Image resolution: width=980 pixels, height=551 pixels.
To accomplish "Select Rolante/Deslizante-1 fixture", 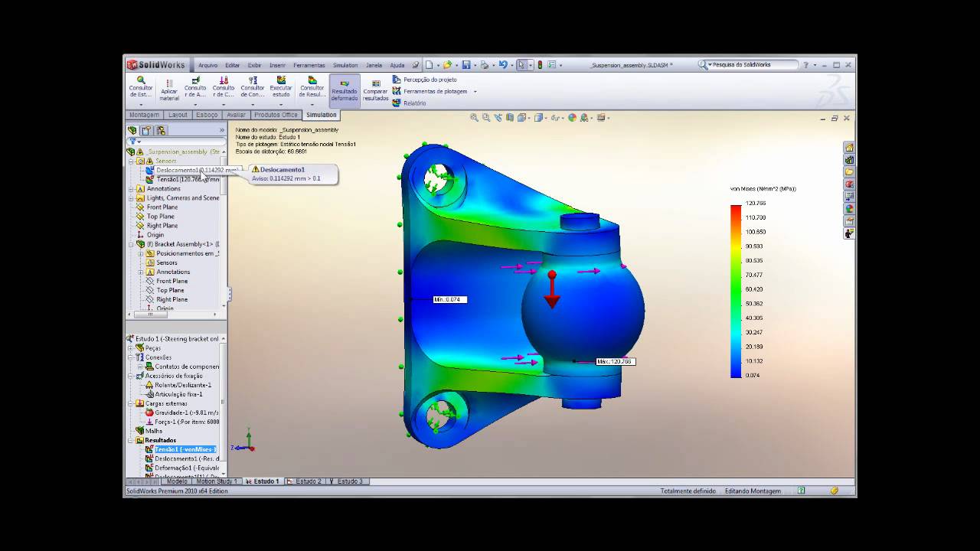I will [178, 385].
